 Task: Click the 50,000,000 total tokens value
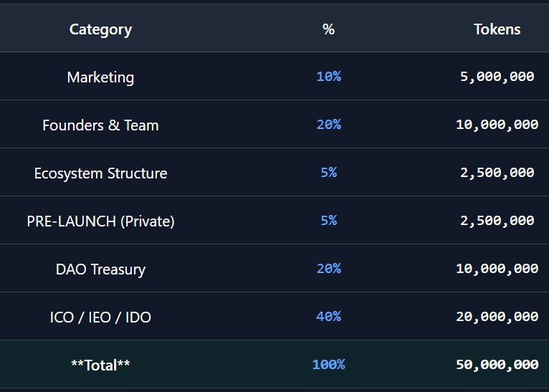pos(497,364)
